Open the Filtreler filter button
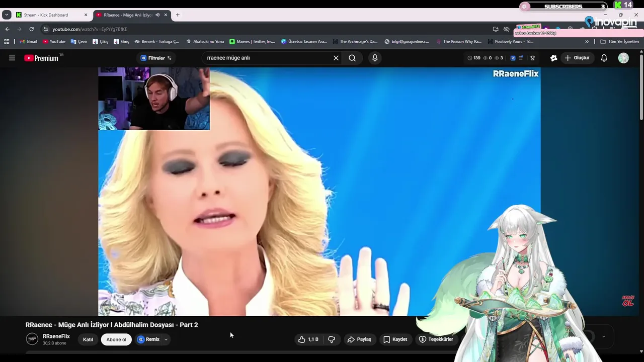The image size is (644, 362). (156, 58)
